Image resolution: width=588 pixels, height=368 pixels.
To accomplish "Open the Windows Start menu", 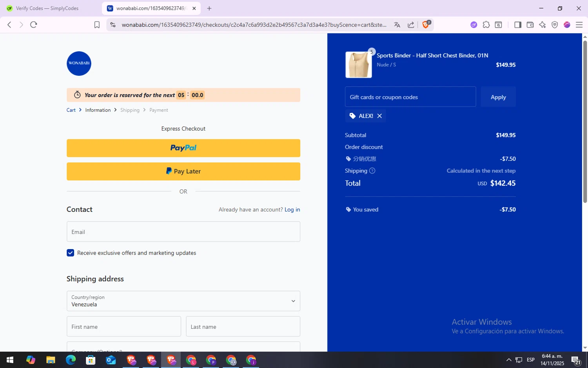I will pos(10,360).
